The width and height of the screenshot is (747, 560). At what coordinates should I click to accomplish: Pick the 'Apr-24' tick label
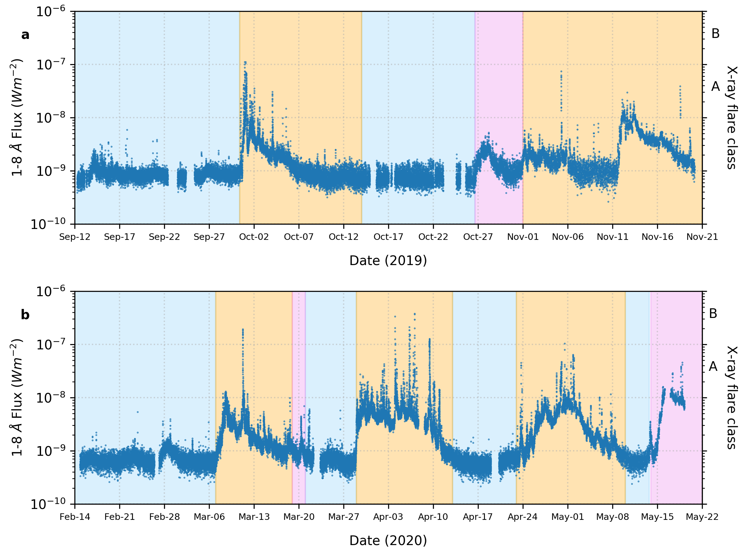(x=523, y=517)
